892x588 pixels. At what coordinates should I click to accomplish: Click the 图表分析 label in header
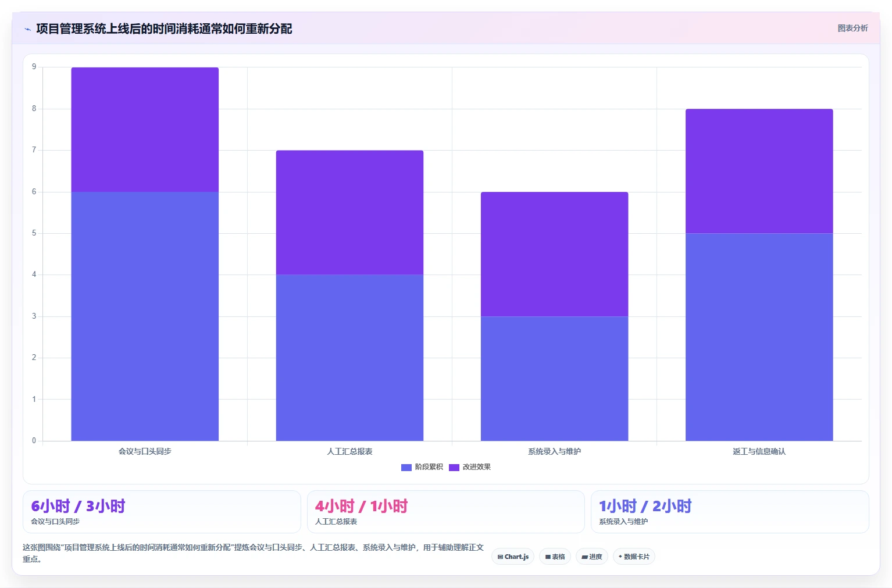[852, 28]
